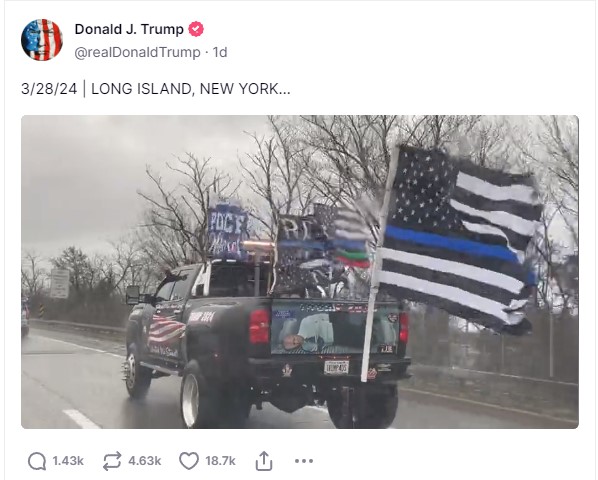Click the 3/28/24 date in post text
Image resolution: width=598 pixels, height=480 pixels.
pos(49,89)
